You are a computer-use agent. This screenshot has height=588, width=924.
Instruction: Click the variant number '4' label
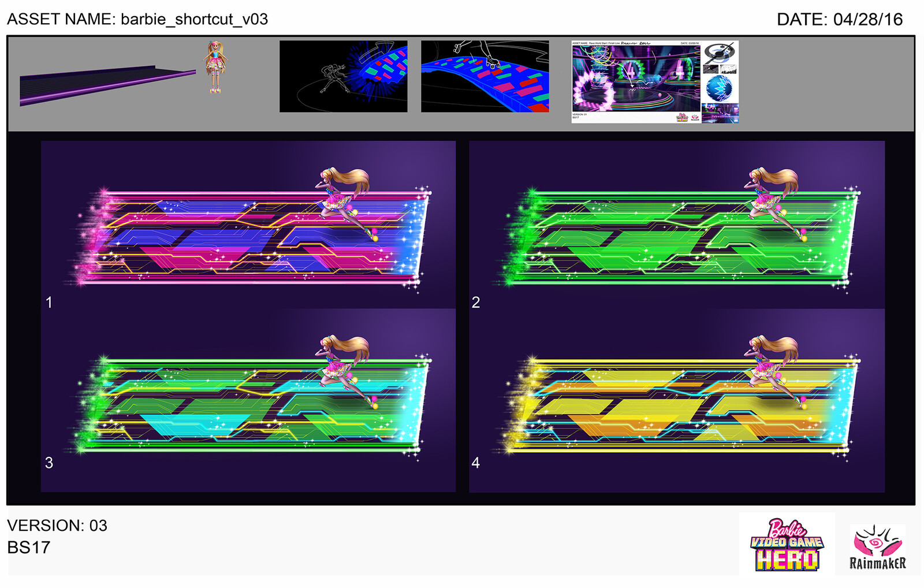click(476, 463)
